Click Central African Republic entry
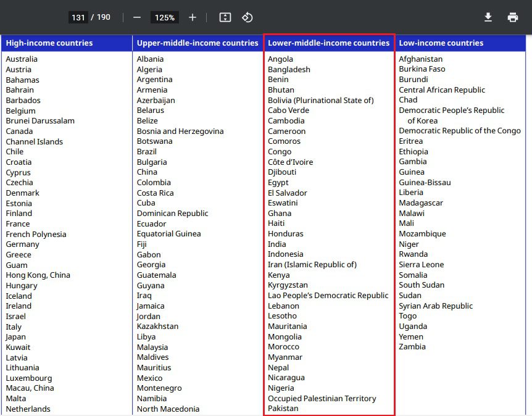 [x=442, y=90]
